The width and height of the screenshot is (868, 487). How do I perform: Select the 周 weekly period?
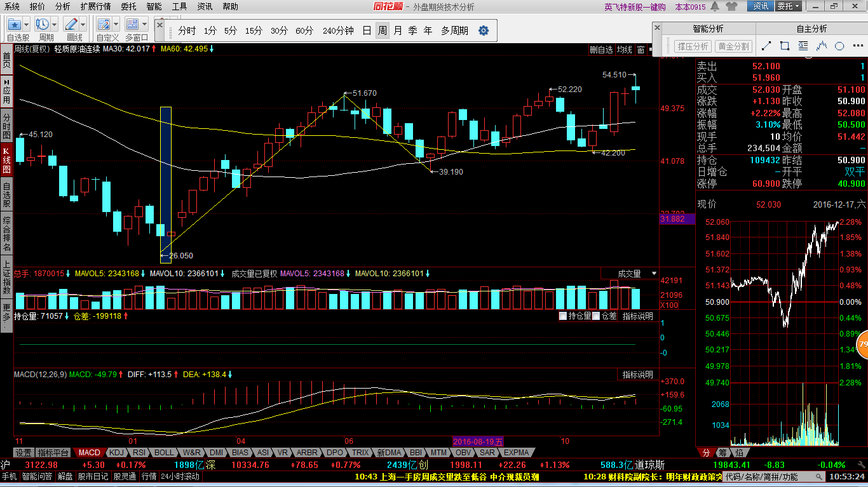(x=383, y=30)
